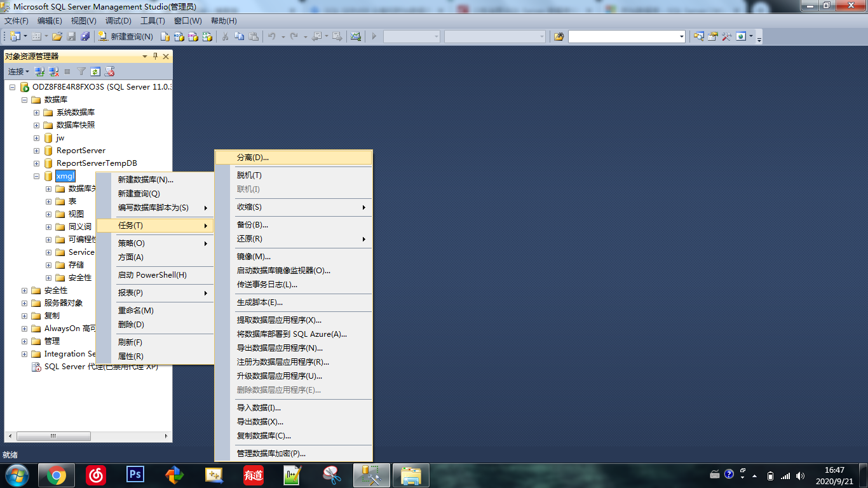Click the Windows Start button
The image size is (868, 488).
[x=16, y=475]
